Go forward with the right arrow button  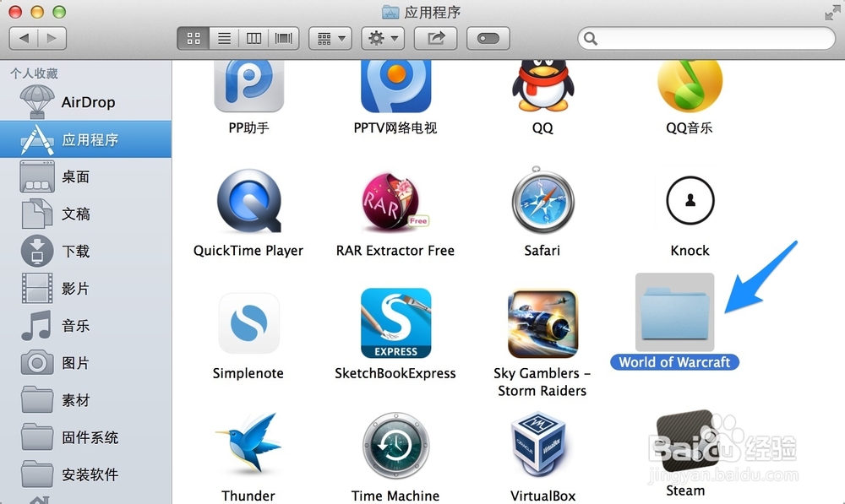click(52, 38)
